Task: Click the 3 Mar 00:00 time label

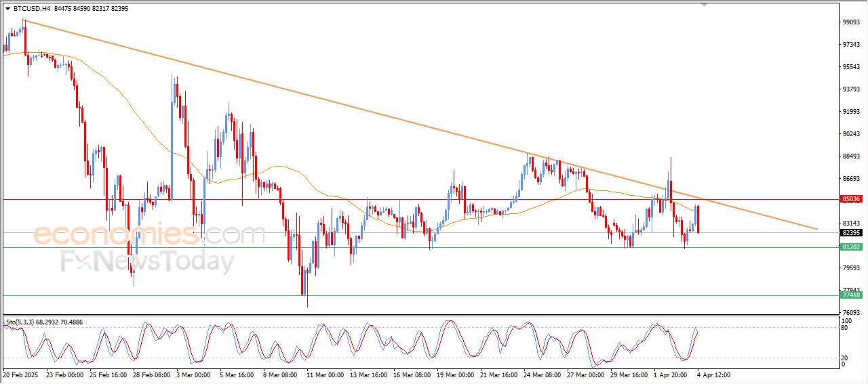Action: click(x=193, y=374)
